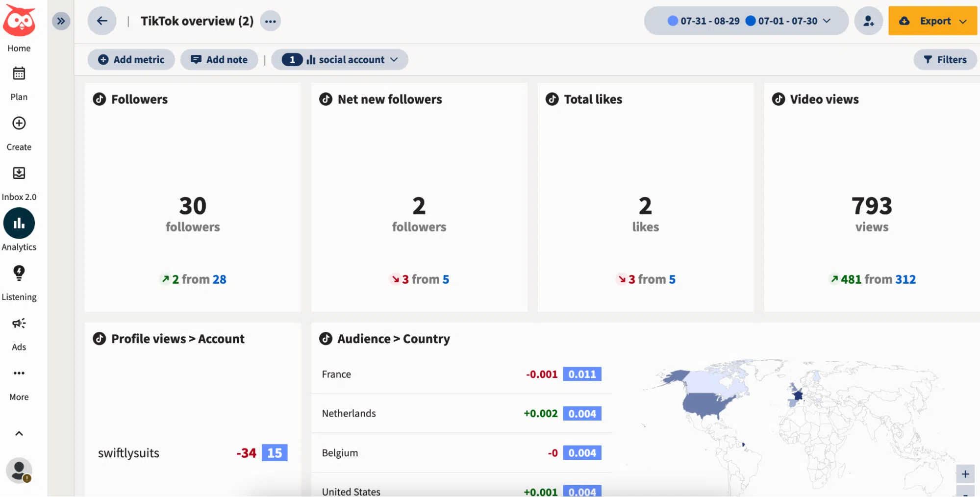Open Inbox 2.0 from the sidebar
The width and height of the screenshot is (980, 497).
(19, 173)
